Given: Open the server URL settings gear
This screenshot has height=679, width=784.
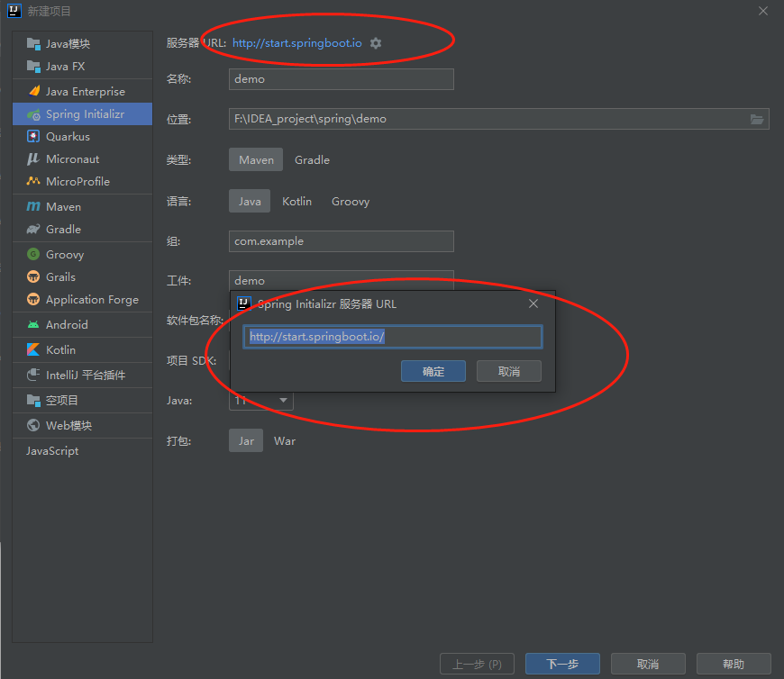Looking at the screenshot, I should pyautogui.click(x=375, y=41).
